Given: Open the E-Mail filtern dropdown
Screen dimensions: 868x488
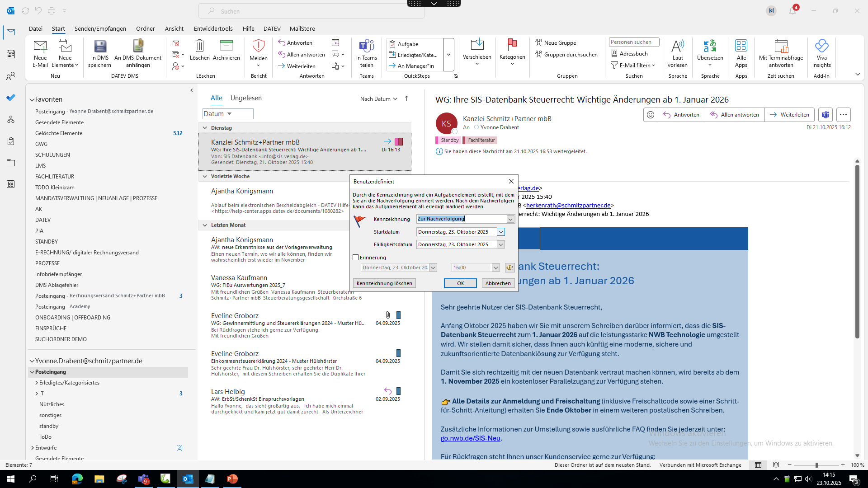Looking at the screenshot, I should click(633, 66).
